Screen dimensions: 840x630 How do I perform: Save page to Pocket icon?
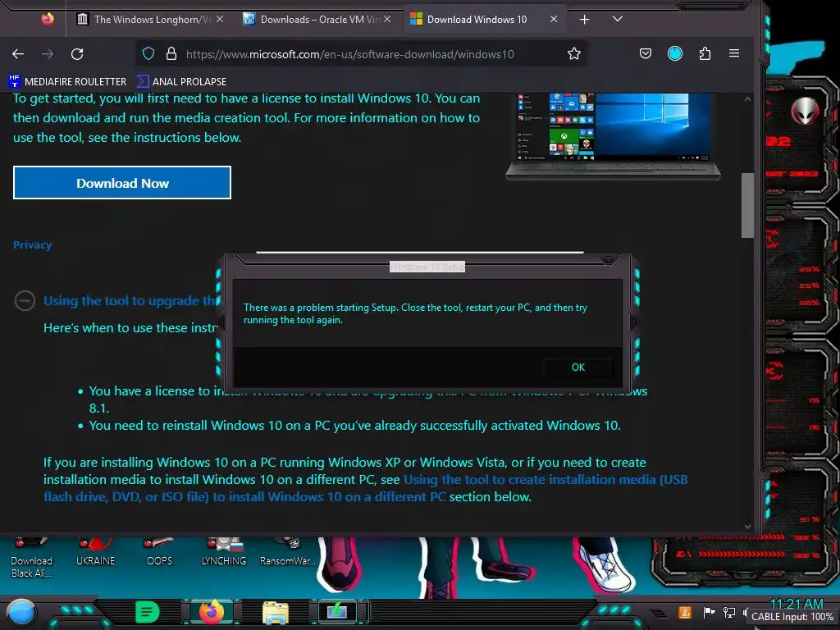(x=646, y=53)
